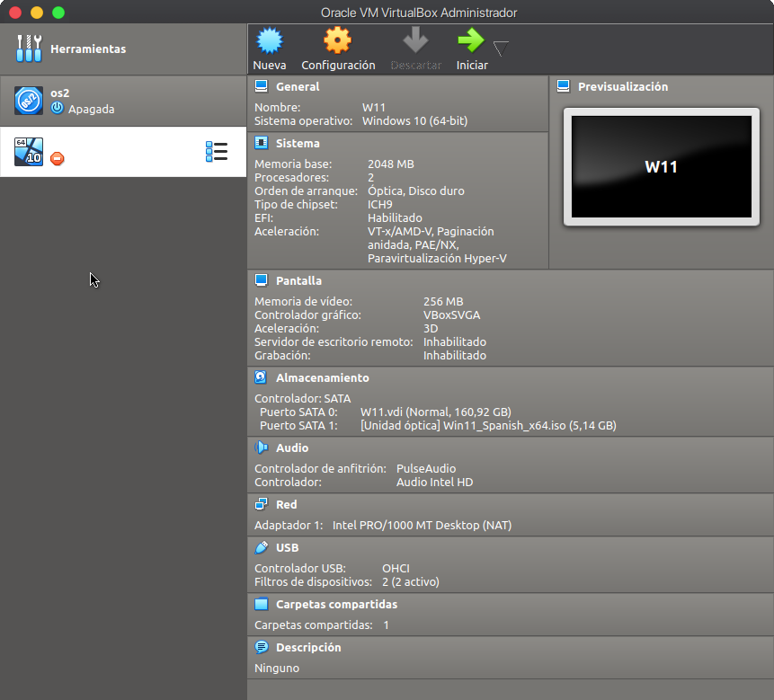
Task: Start the machine with Iniciar
Action: coord(472,49)
